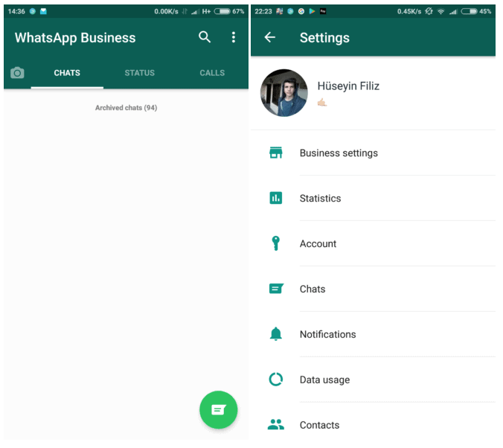Viewport: 503px width, 448px height.
Task: Open Account settings
Action: tap(374, 244)
